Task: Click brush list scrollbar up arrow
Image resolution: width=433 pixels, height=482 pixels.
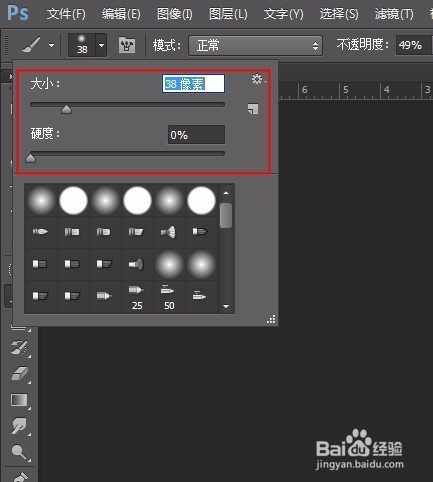Action: (x=226, y=193)
